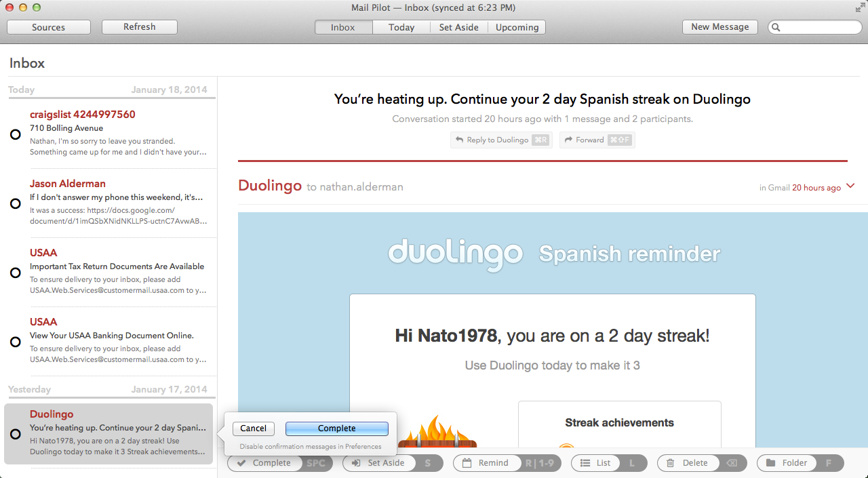The height and width of the screenshot is (478, 868).
Task: Toggle circle for USAA Important Tax Return message
Action: [16, 273]
